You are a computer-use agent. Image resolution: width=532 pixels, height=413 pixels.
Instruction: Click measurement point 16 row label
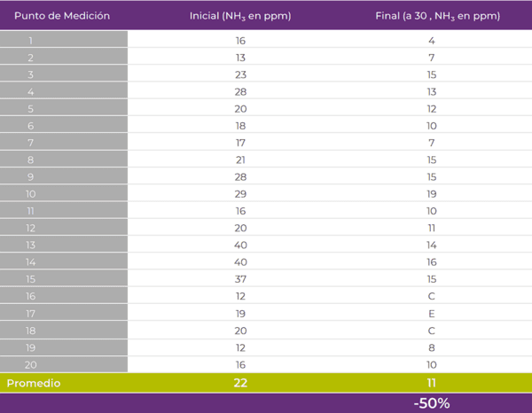tap(31, 297)
